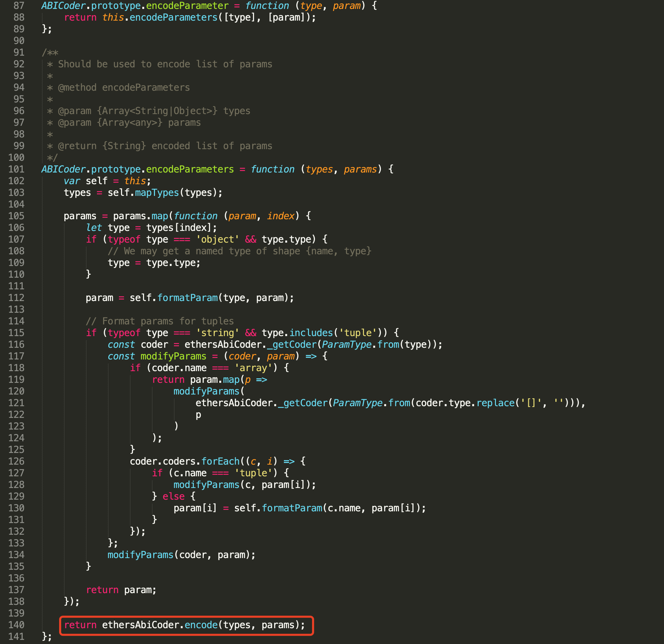The width and height of the screenshot is (664, 644).
Task: Click 'return param;' on line 137
Action: tap(121, 590)
